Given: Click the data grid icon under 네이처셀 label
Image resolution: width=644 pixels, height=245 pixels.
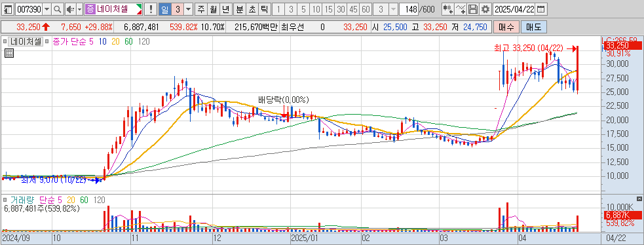Looking at the screenshot, I should click(x=9, y=52).
